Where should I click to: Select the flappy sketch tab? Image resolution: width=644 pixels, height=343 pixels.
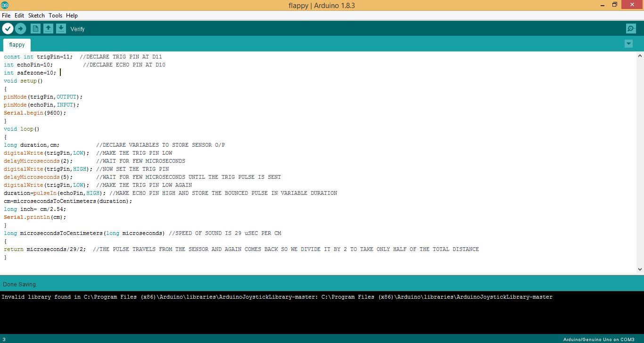[17, 45]
